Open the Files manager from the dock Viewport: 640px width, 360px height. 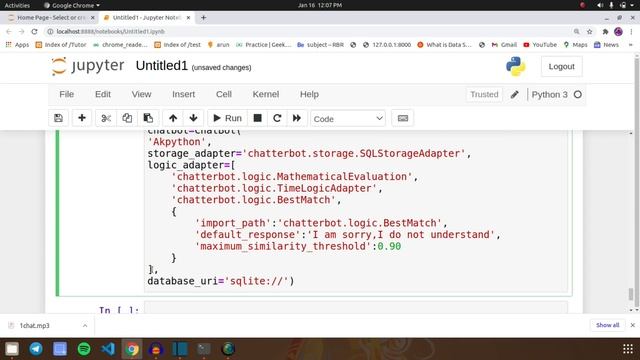tap(12, 349)
